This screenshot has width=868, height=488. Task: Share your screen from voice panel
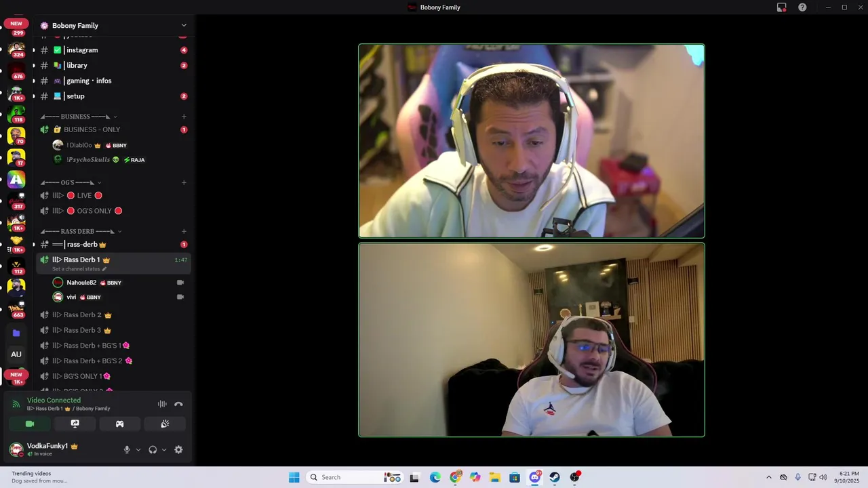[x=75, y=424]
